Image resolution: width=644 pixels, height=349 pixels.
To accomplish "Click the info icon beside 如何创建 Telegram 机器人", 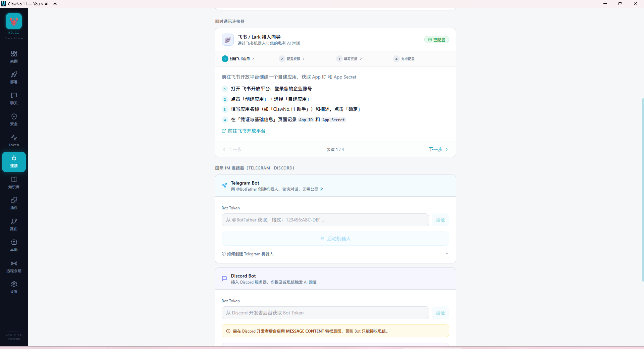I will 224,254.
